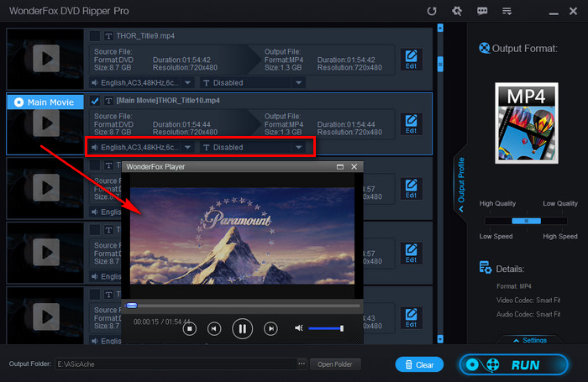This screenshot has height=382, width=588.
Task: Click the Open Folder button
Action: coord(335,364)
